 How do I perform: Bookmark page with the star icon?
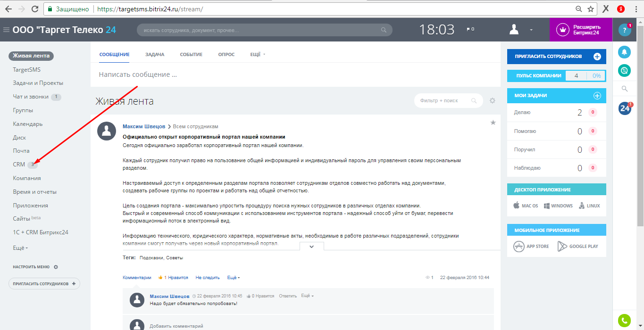[590, 9]
